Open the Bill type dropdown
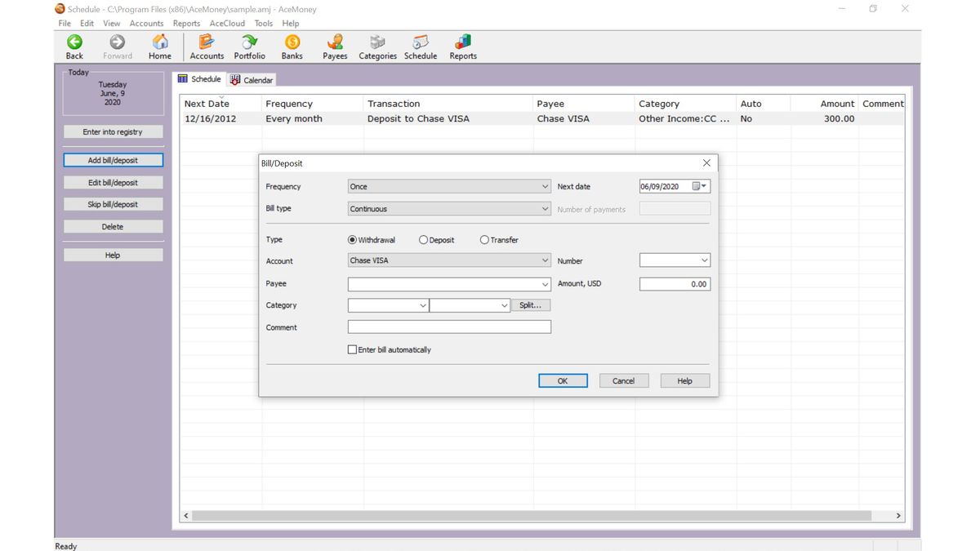Screen dimensions: 980x551 tap(449, 209)
